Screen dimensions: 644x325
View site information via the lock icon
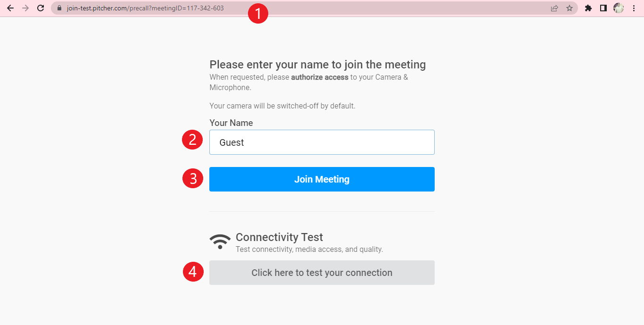tap(59, 8)
